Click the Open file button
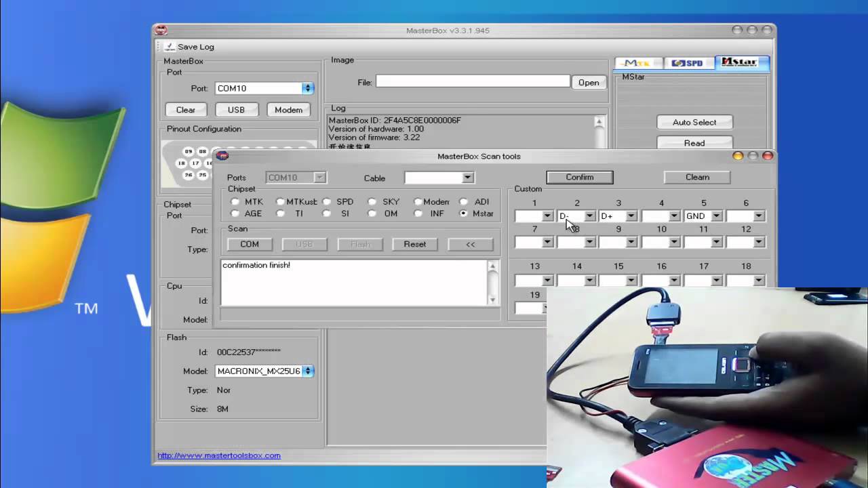 (589, 82)
